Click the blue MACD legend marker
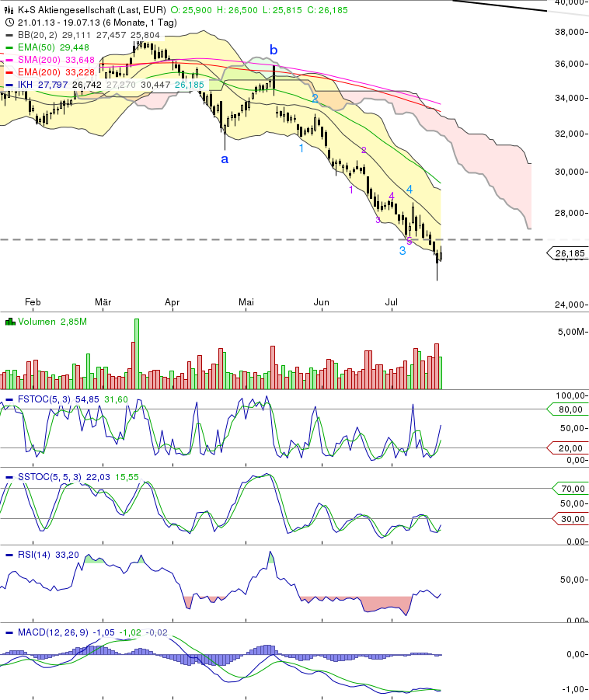This screenshot has width=589, height=700. click(9, 633)
